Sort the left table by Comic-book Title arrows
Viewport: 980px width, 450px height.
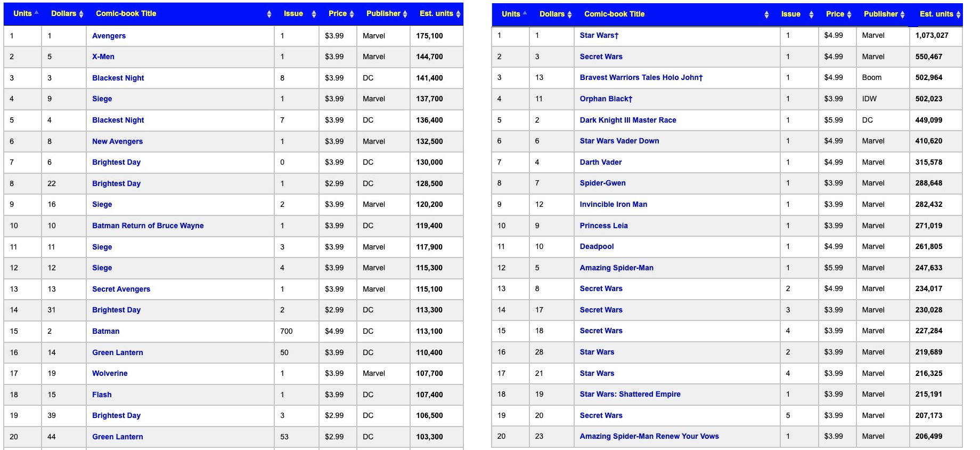click(269, 14)
